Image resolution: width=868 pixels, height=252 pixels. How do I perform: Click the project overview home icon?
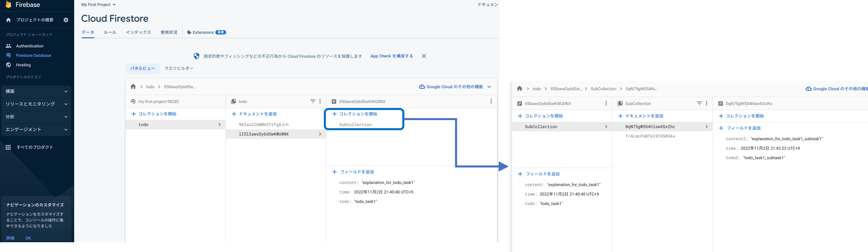8,20
